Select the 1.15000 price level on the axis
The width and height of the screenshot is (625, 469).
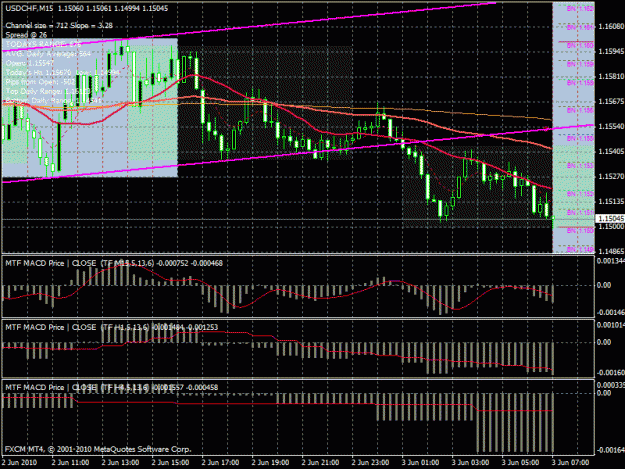coord(611,226)
